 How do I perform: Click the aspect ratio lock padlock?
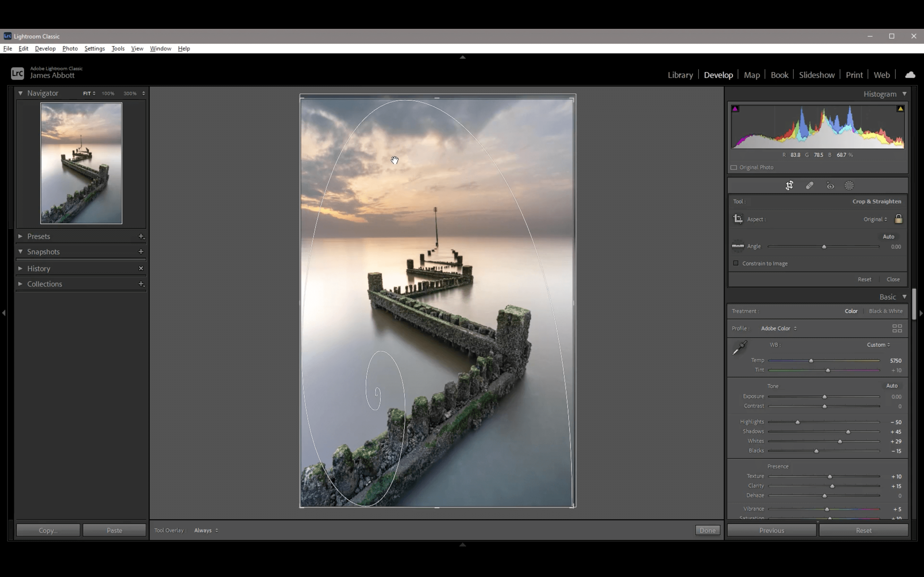tap(898, 219)
